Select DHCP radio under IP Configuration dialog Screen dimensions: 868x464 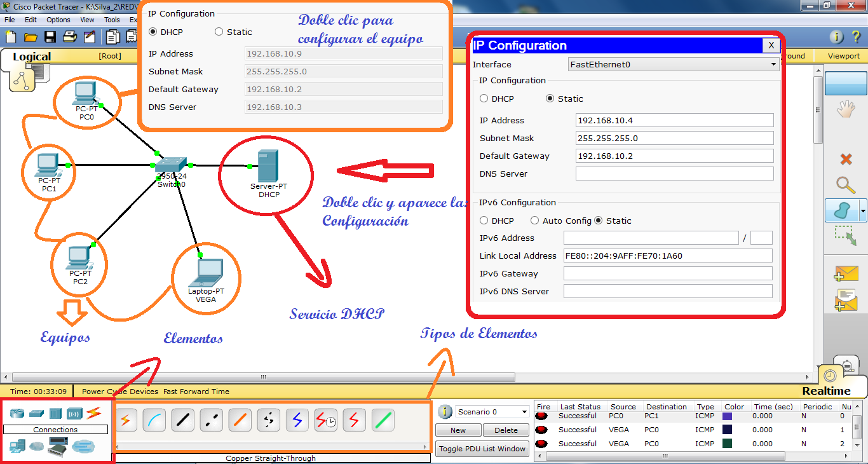484,99
